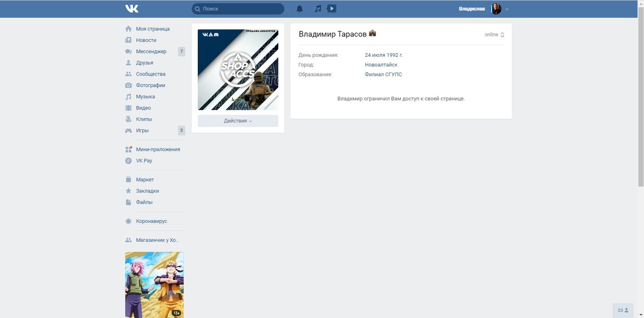Click the Клипы icon in sidebar

click(128, 119)
